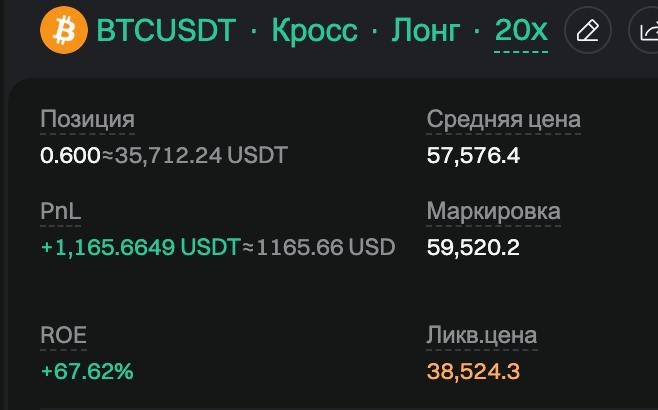
Task: Click the ROE underlined label
Action: click(63, 336)
